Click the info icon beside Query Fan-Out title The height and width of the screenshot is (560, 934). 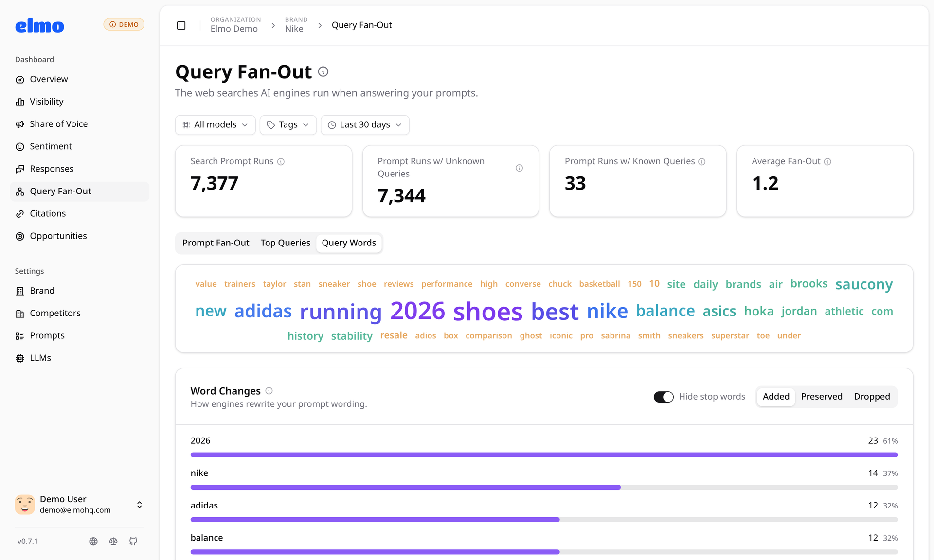(323, 72)
